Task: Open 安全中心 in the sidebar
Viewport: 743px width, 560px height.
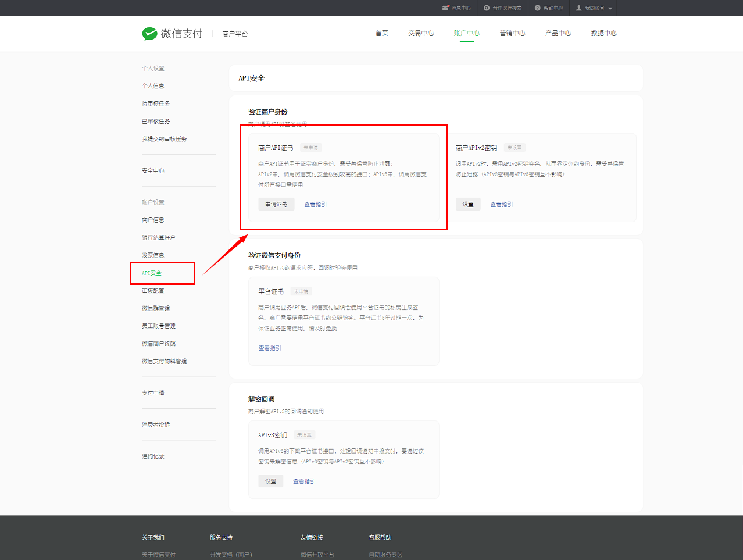Action: point(153,171)
